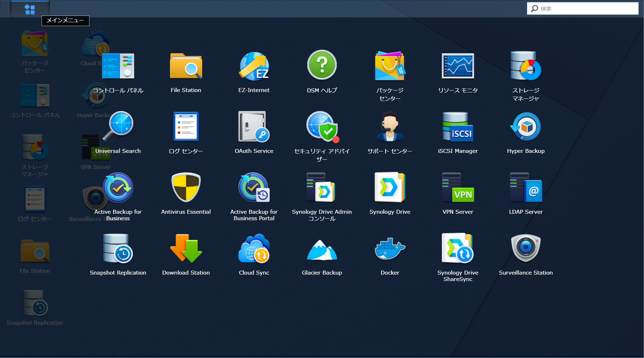Click dimmed desktop Snapshot Replication shortcut
The height and width of the screenshot is (358, 644).
[35, 308]
